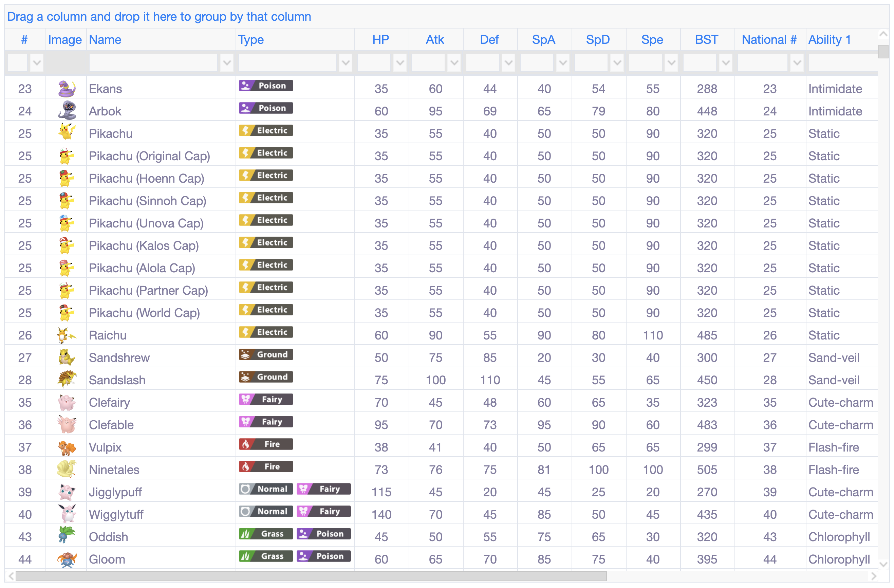Click the Raichu sprite image
The image size is (894, 588).
pyautogui.click(x=67, y=335)
